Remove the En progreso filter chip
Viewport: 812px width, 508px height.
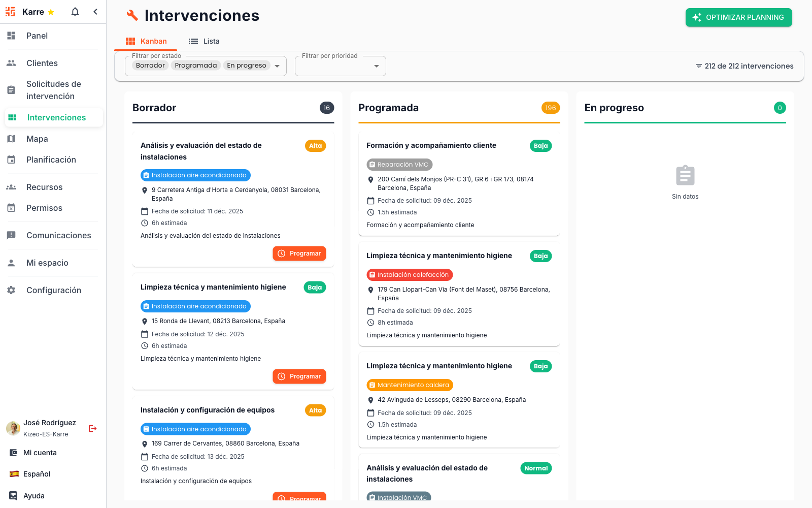[247, 65]
